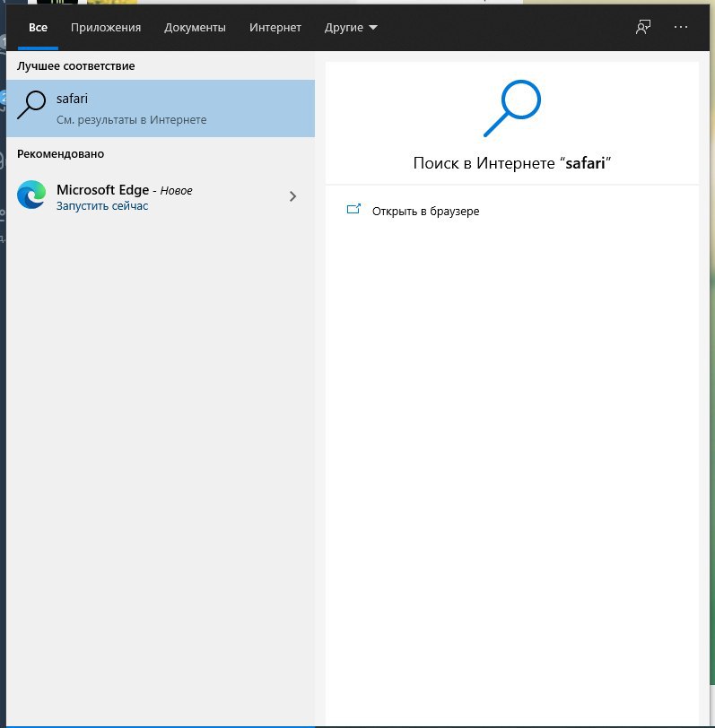715x728 pixels.
Task: Click the magnifier icon beside safari result
Action: (x=31, y=105)
